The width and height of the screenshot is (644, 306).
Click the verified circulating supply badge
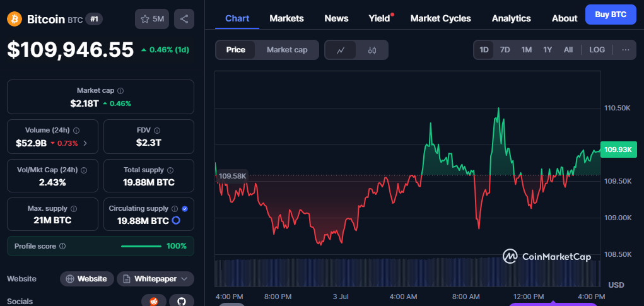point(185,209)
